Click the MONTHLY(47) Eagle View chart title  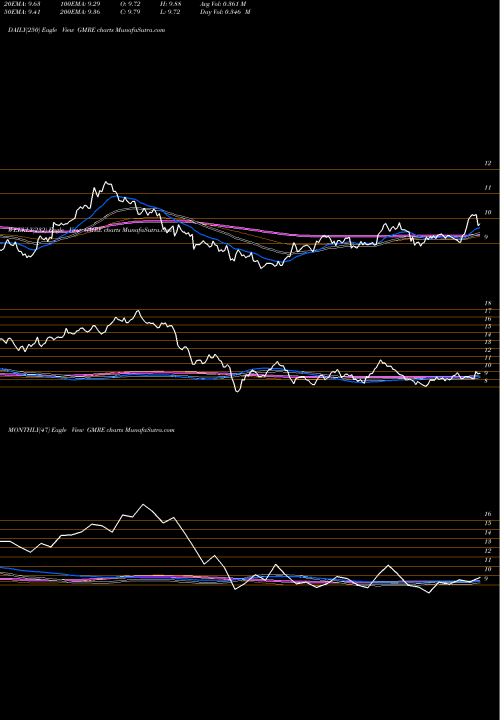pyautogui.click(x=91, y=430)
